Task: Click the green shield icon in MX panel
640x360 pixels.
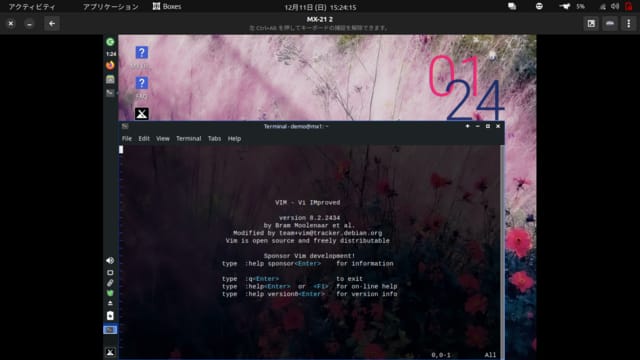Action: click(110, 293)
